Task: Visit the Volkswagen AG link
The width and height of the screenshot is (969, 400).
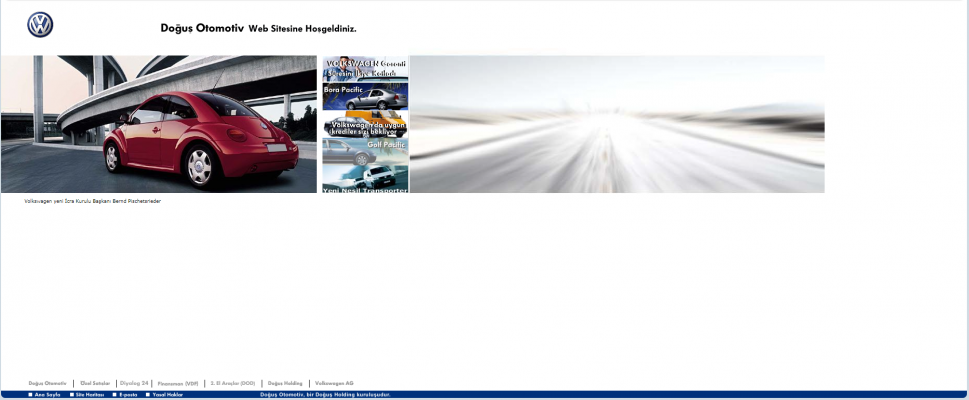Action: [x=334, y=383]
